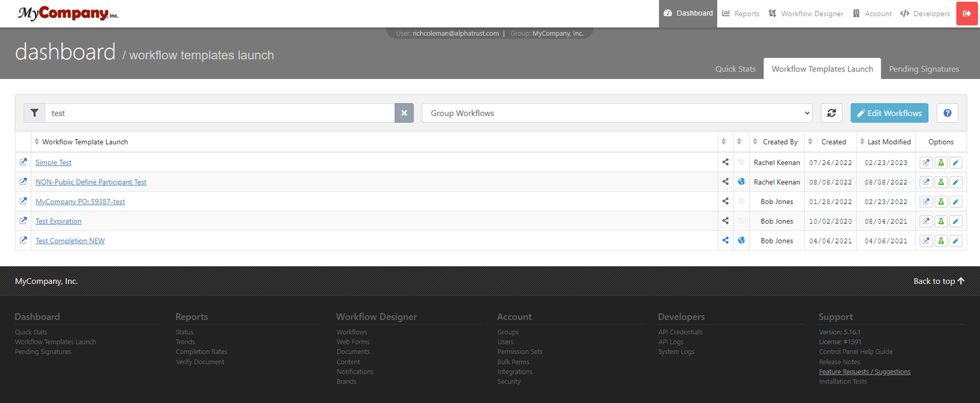Open the Feature Requests / Suggestions link
Viewport: 980px width, 403px height.
(865, 371)
